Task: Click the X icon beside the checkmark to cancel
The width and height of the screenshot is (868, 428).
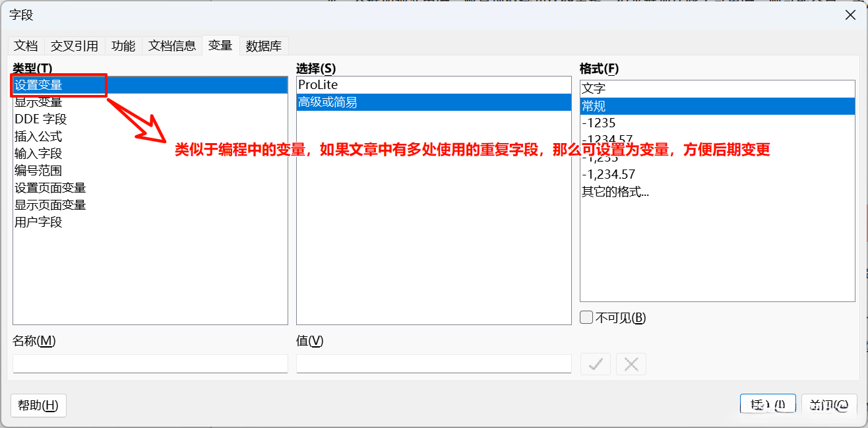Action: pyautogui.click(x=631, y=363)
